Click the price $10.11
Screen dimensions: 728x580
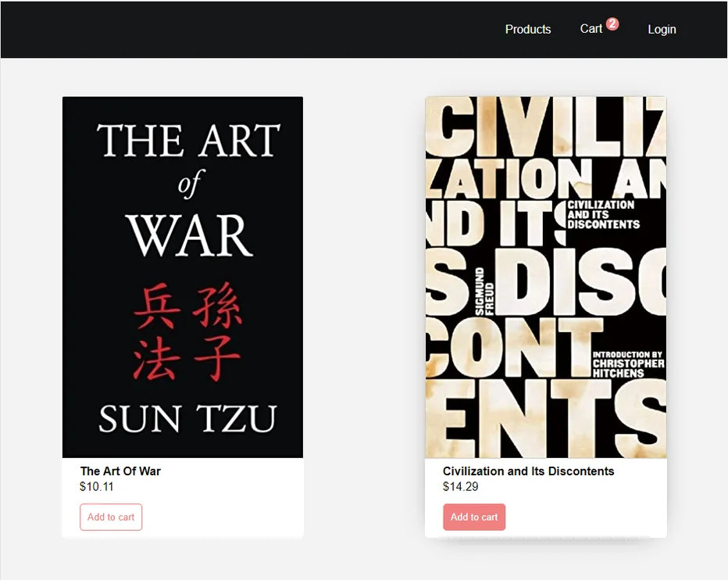(x=97, y=486)
